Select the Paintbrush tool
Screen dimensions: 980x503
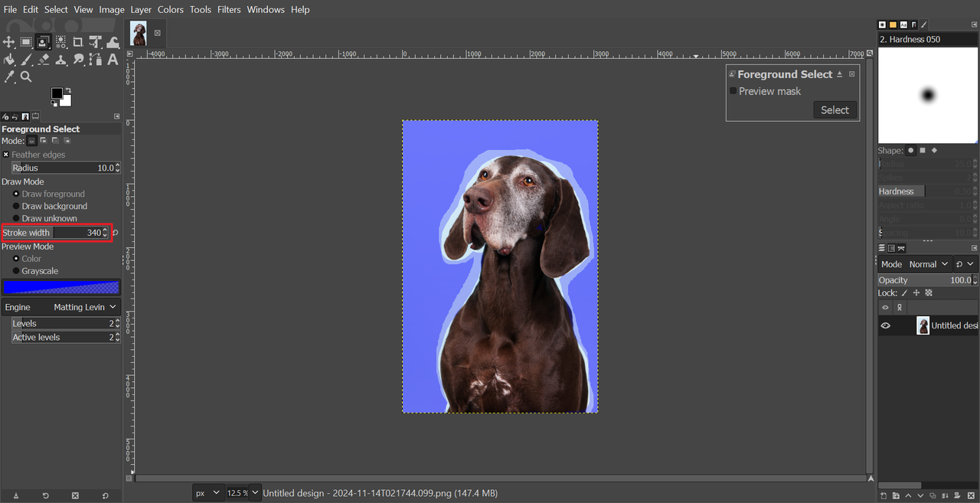[26, 60]
